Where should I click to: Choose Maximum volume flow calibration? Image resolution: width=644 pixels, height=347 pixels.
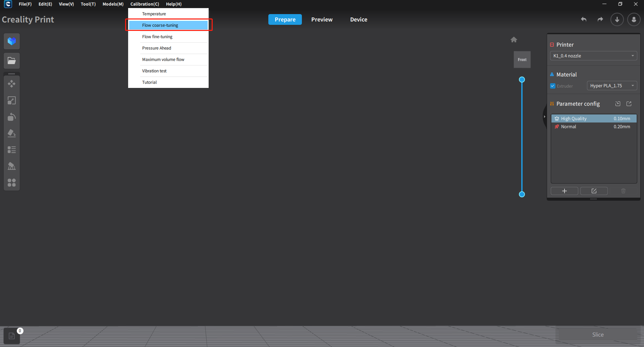coord(168,59)
